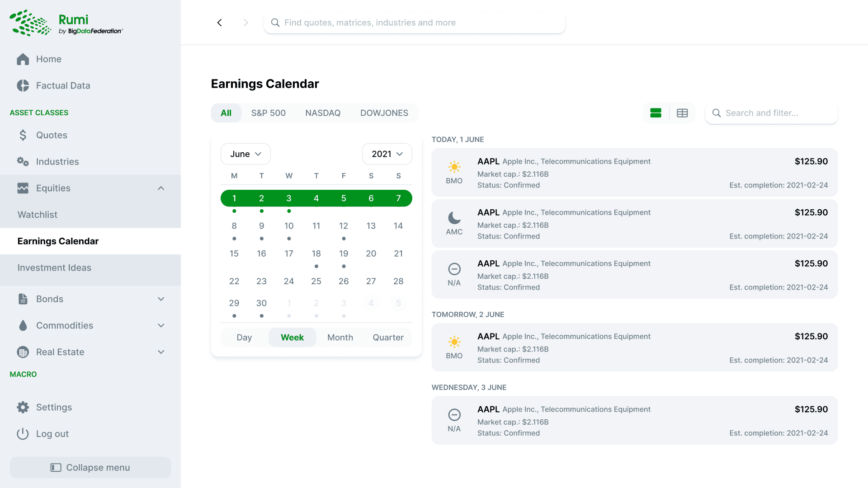Click the magnifier in the top search bar
The width and height of the screenshot is (868, 488).
pos(275,23)
